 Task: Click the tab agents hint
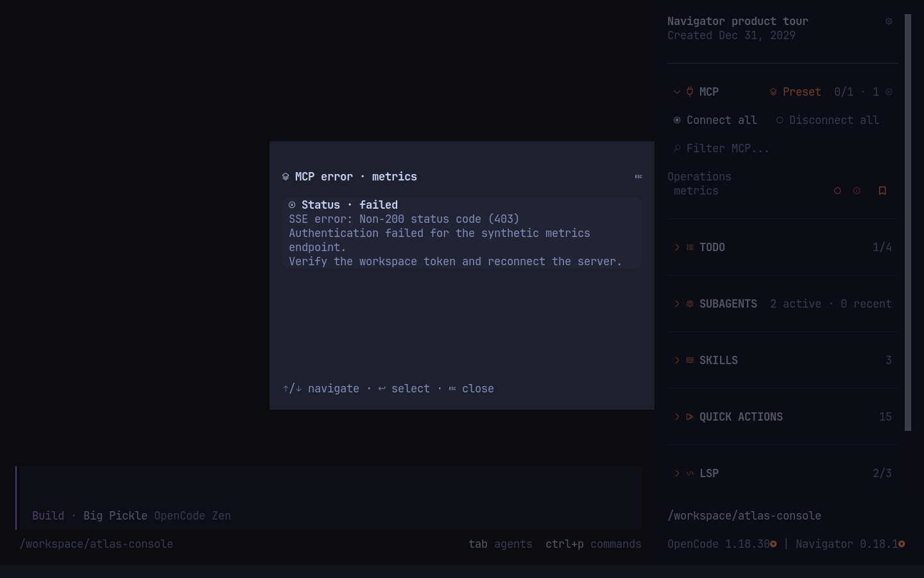[x=501, y=544]
